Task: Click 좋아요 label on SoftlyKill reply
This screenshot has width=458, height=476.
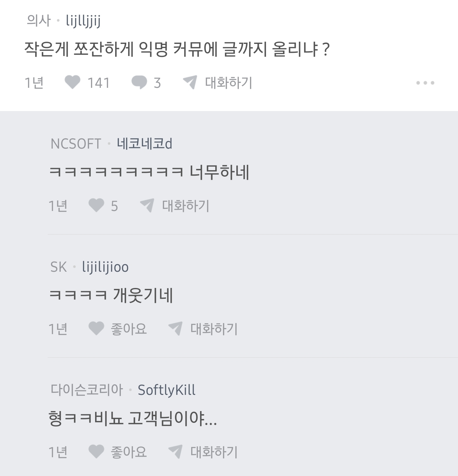Action: pos(128,452)
